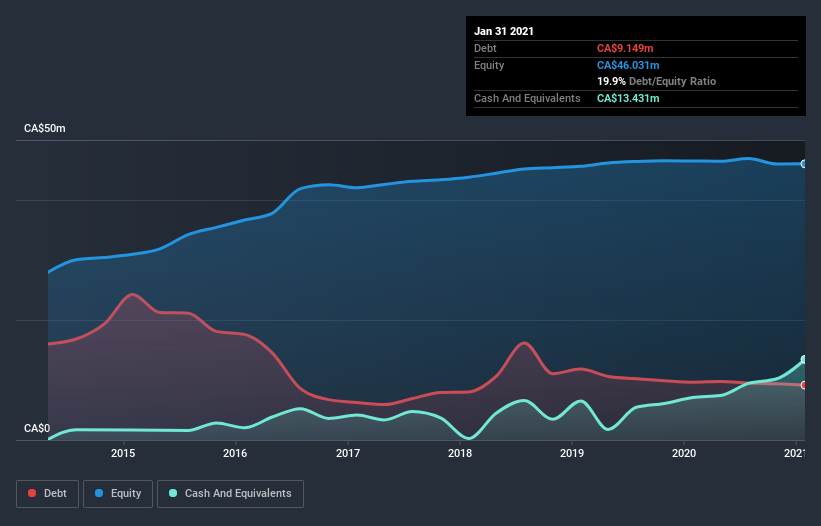Click the CA$50m y-axis label
This screenshot has height=526, width=821.
(x=45, y=128)
